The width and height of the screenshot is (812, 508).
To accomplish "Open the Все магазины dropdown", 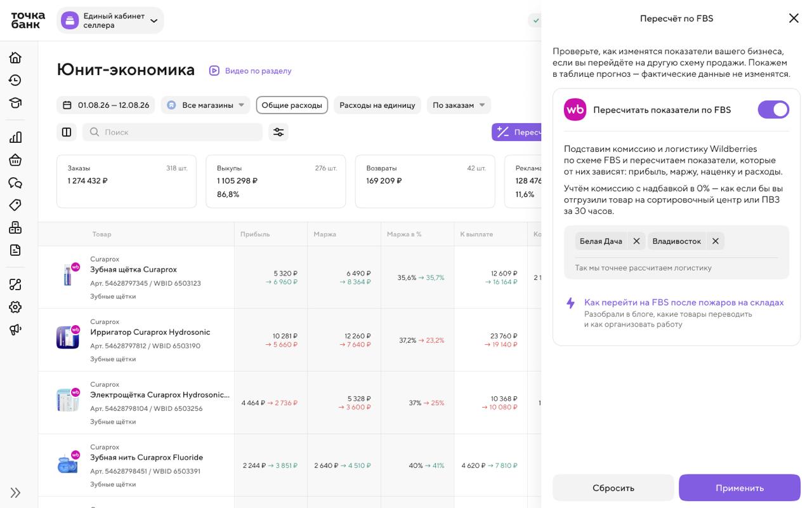I will (x=206, y=105).
